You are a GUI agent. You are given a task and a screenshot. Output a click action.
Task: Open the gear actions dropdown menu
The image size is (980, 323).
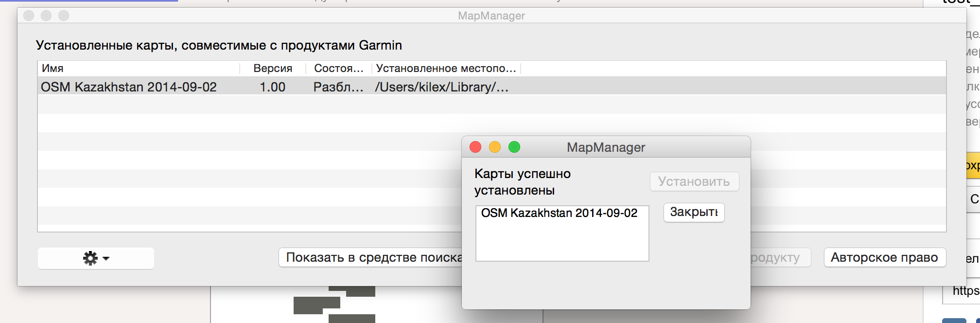96,258
